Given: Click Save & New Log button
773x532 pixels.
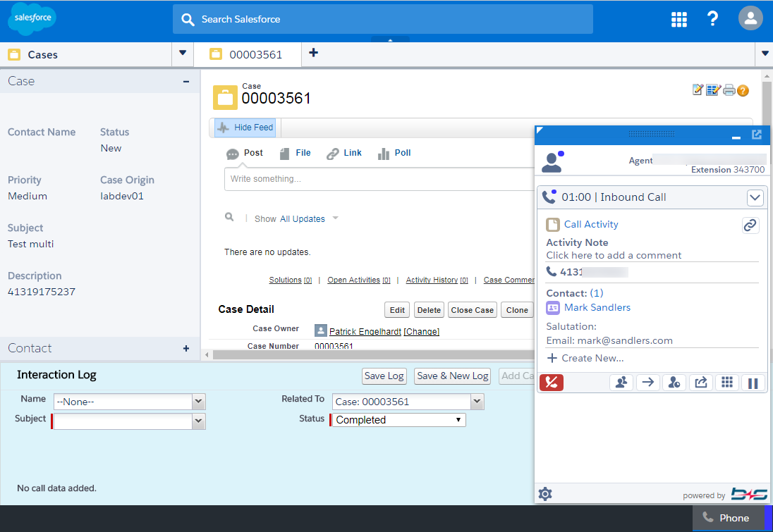Looking at the screenshot, I should 453,376.
